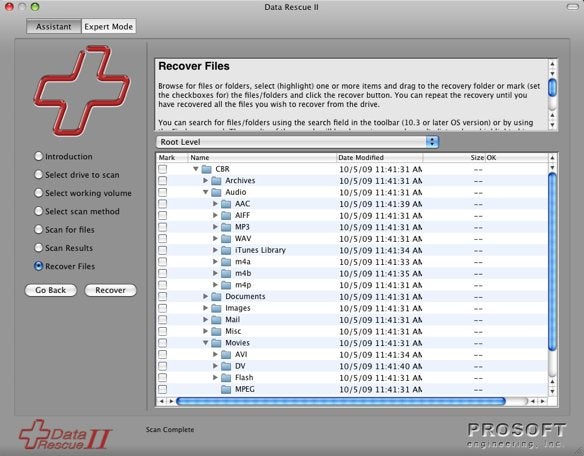
Task: Collapse the CBR folder tree
Action: click(196, 169)
